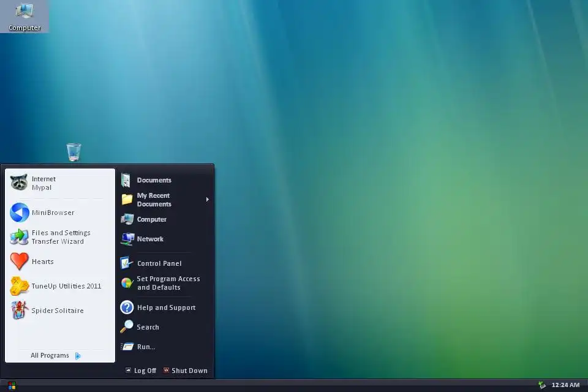Open the Control Panel label
The width and height of the screenshot is (588, 392).
click(159, 263)
